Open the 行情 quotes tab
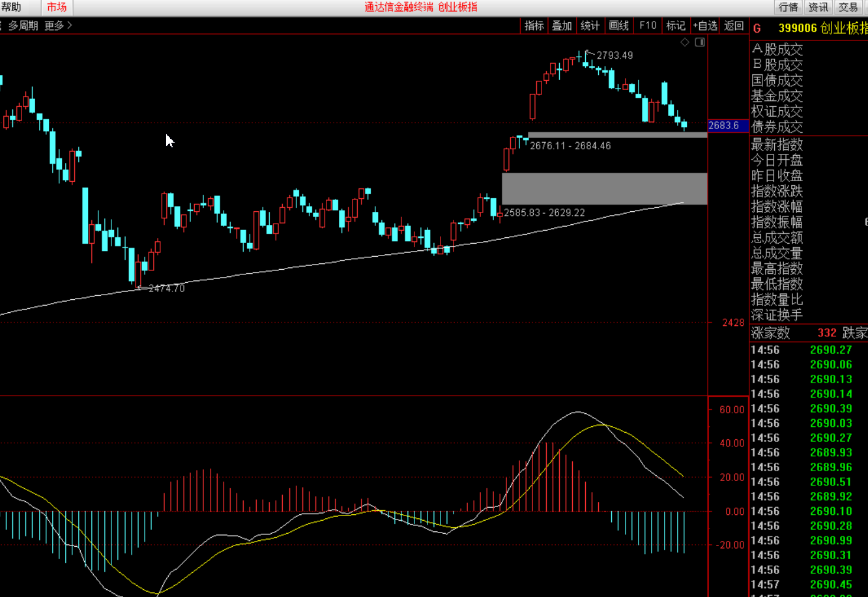Image resolution: width=868 pixels, height=597 pixels. point(788,7)
